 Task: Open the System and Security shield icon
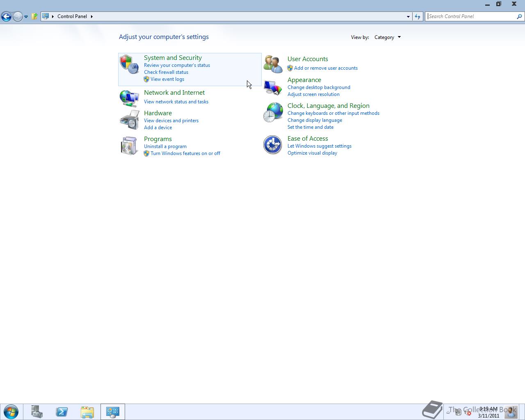(x=129, y=64)
